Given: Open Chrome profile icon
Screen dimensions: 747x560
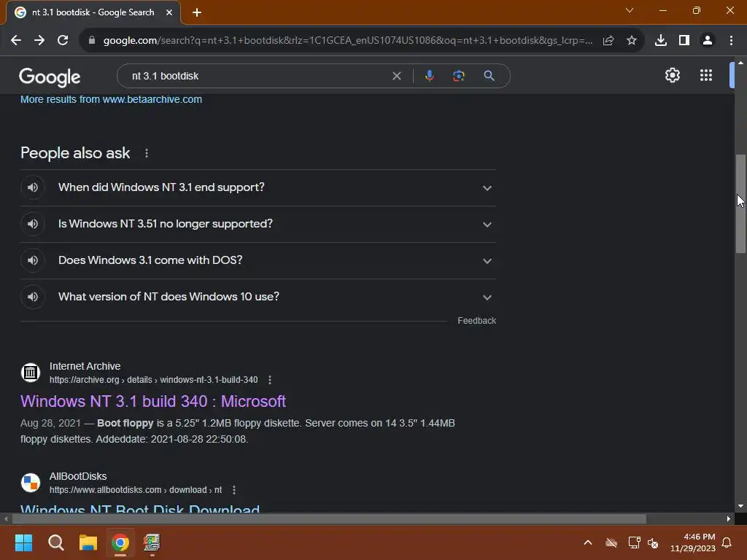Looking at the screenshot, I should pos(708,41).
